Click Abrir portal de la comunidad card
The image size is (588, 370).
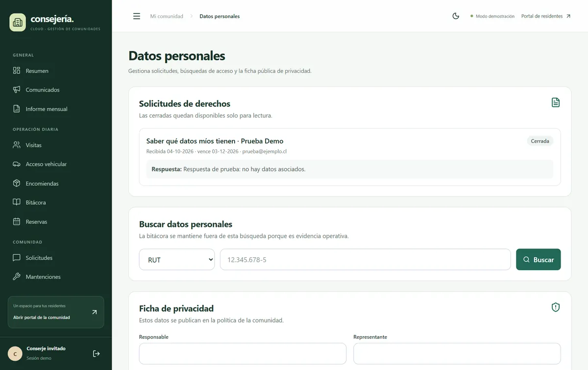tap(56, 312)
